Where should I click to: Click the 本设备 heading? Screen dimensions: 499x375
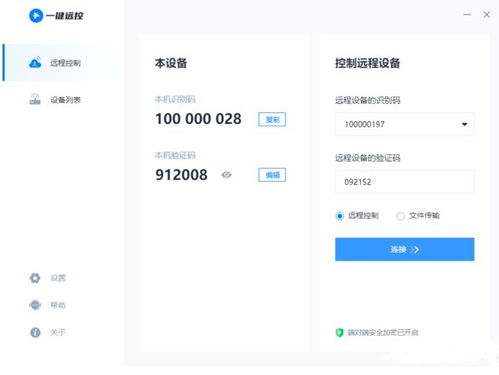(x=171, y=63)
